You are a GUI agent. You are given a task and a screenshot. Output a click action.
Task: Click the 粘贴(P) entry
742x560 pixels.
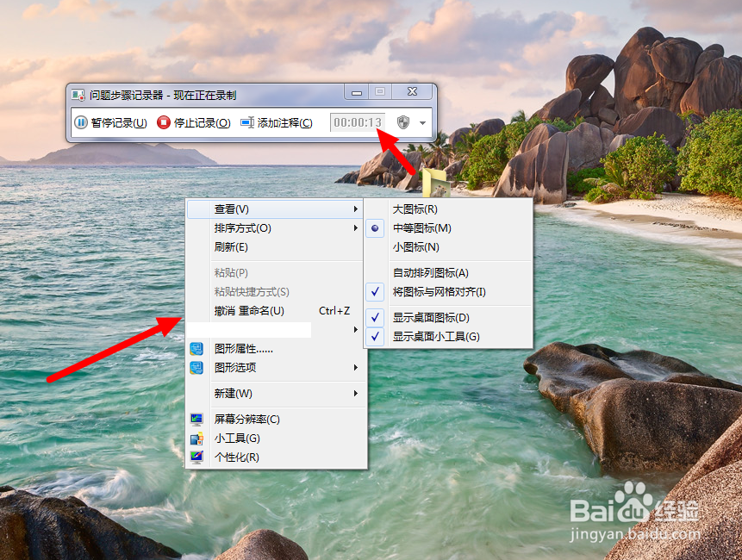(x=276, y=273)
